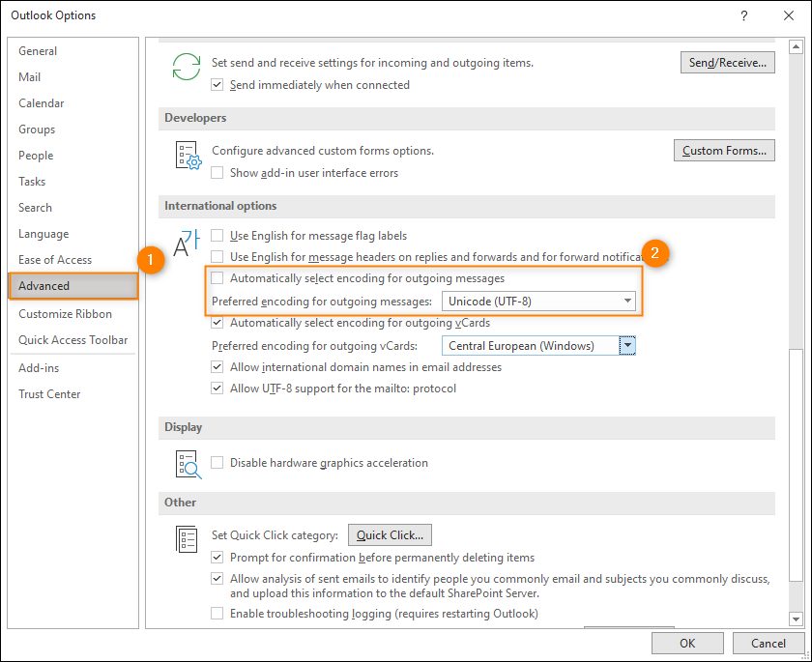
Task: Open the Search options category
Action: 73,208
